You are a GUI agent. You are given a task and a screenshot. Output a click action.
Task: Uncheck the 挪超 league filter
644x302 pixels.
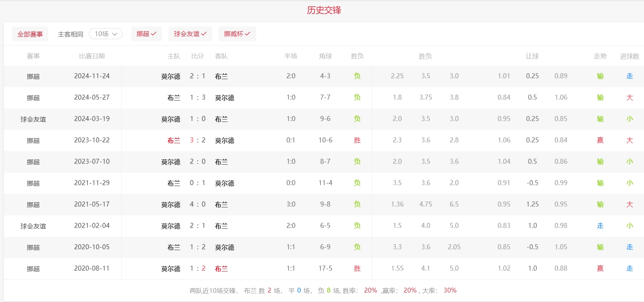click(x=146, y=34)
